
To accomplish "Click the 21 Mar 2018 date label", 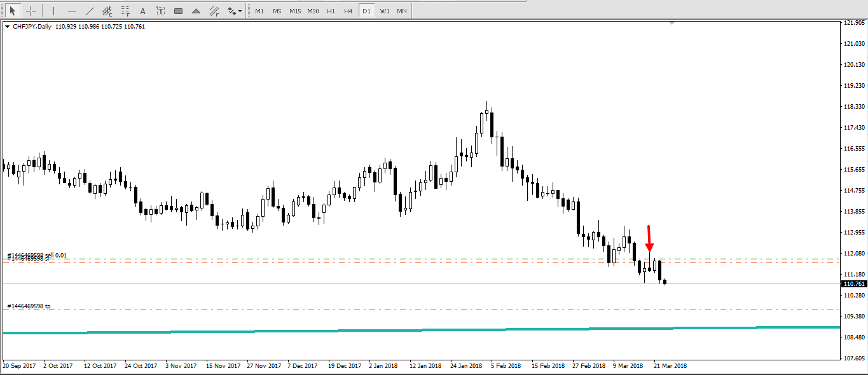I will pos(670,366).
